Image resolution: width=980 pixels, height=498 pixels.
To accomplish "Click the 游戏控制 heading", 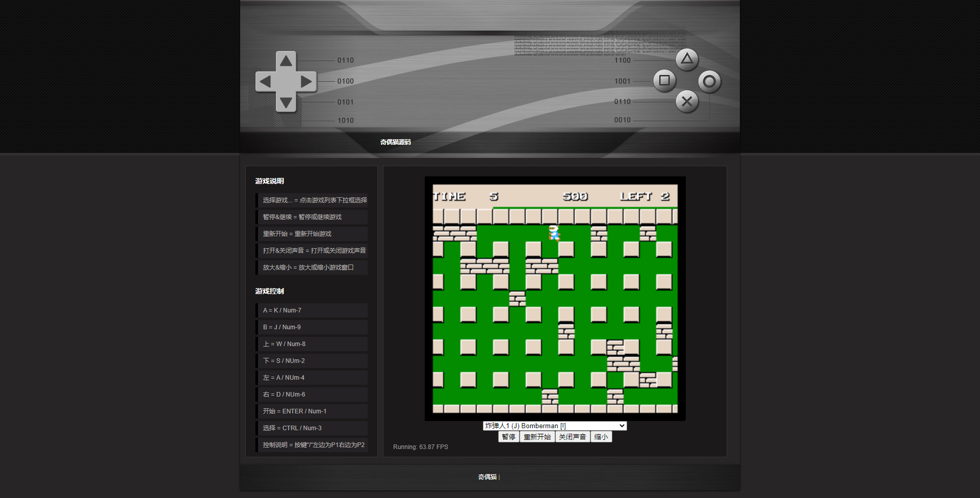I will 270,291.
